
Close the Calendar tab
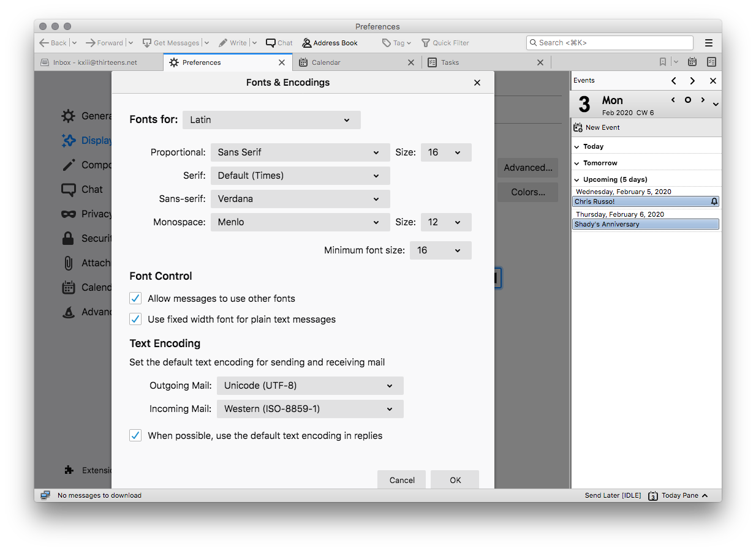click(411, 62)
